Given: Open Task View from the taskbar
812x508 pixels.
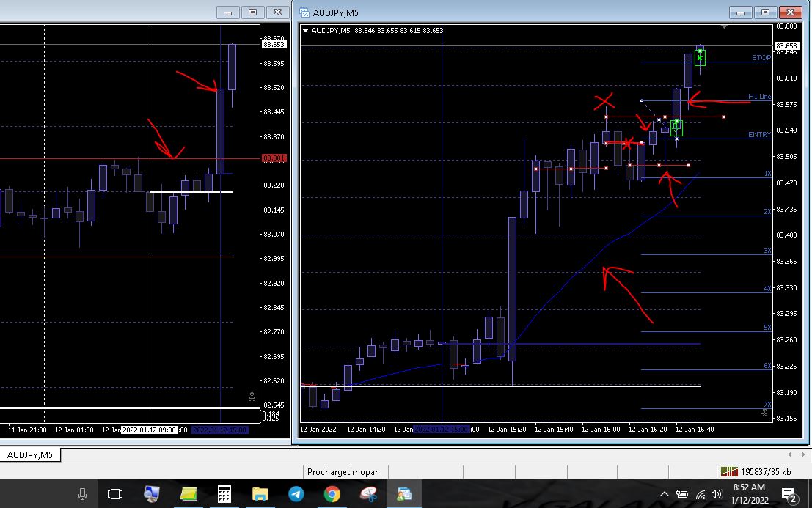Looking at the screenshot, I should coord(115,495).
